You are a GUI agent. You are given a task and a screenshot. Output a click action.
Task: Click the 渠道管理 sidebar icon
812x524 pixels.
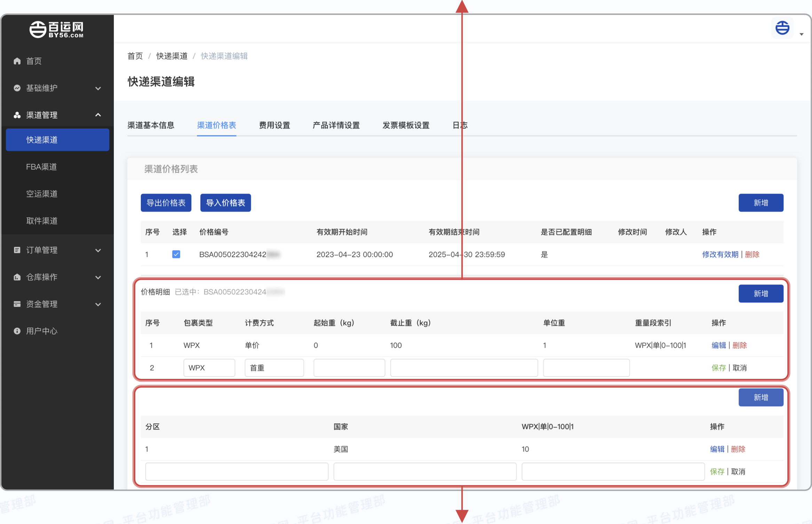coord(17,115)
